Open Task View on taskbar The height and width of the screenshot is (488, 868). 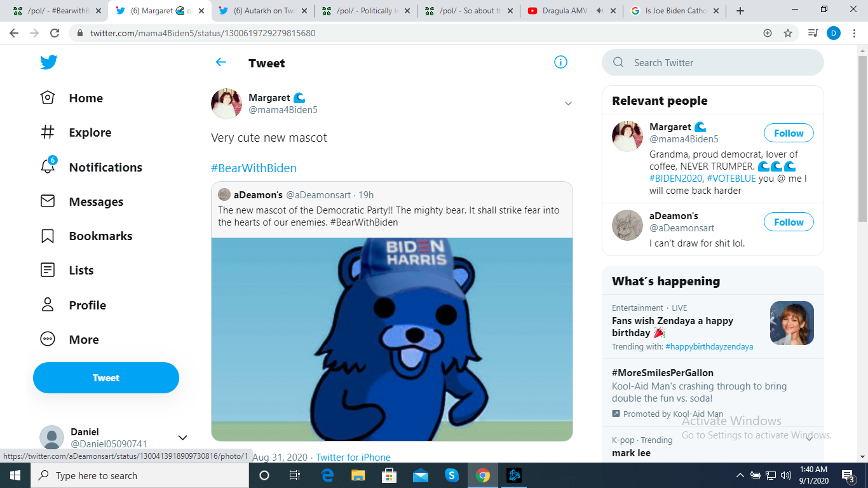click(x=295, y=475)
